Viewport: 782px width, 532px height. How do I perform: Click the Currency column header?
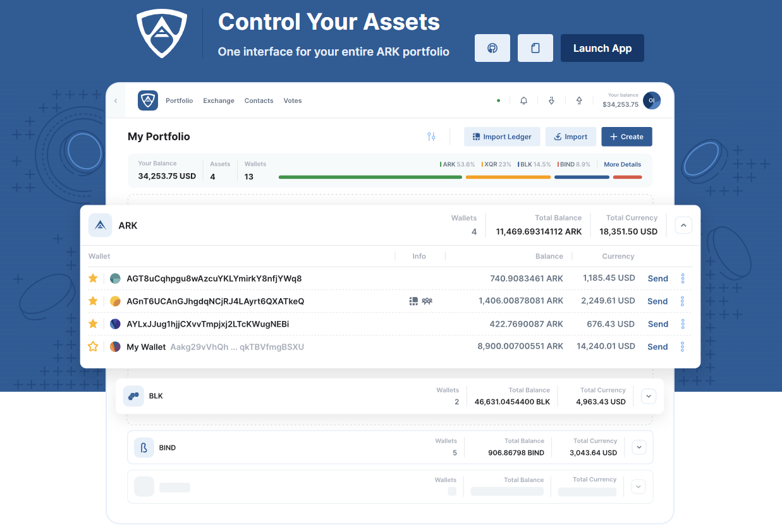tap(618, 257)
